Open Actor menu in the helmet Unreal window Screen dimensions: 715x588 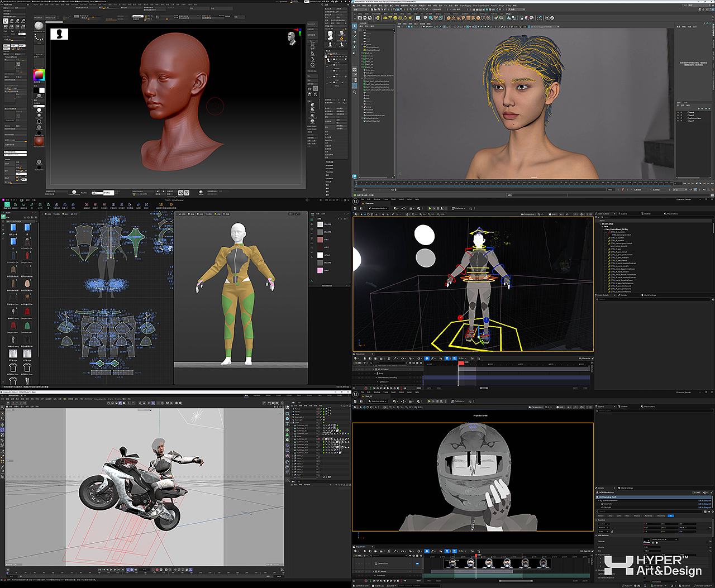(409, 392)
